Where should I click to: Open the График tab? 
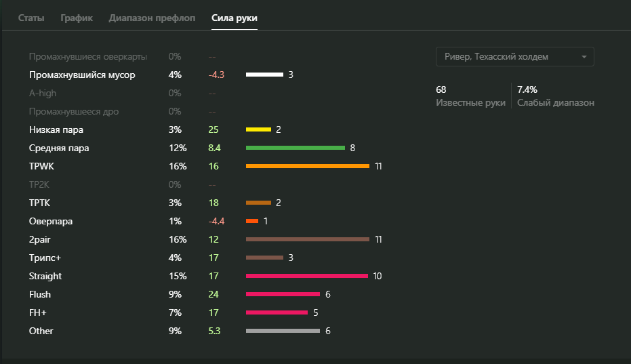coord(77,18)
